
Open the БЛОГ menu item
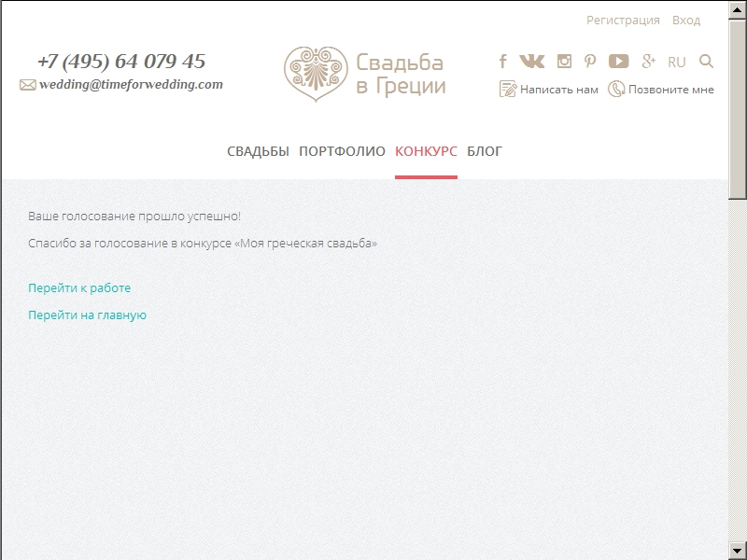pos(485,151)
